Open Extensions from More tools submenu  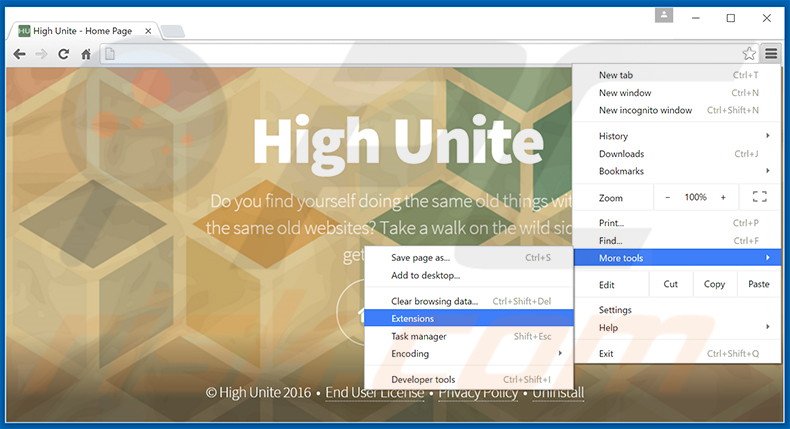[x=469, y=318]
